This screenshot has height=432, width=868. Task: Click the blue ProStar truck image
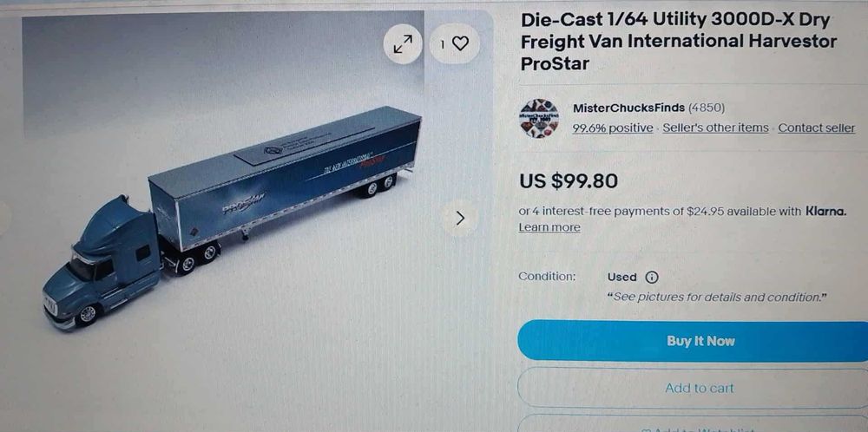[232, 217]
